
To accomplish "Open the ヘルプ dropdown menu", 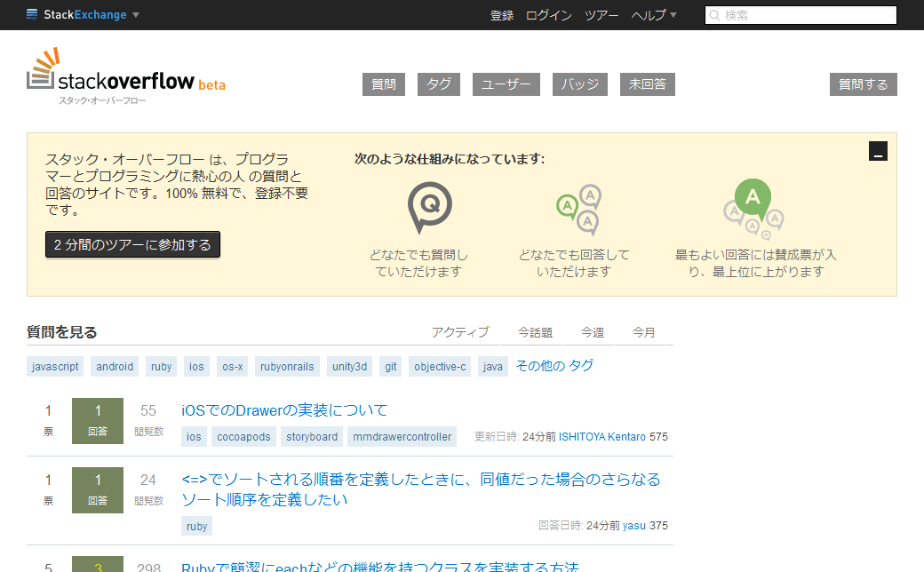I will [654, 15].
